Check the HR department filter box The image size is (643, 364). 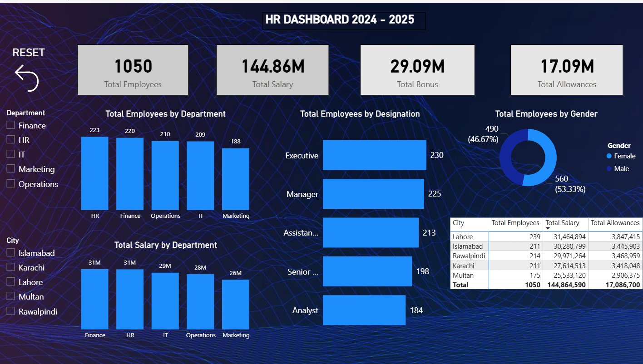[10, 140]
